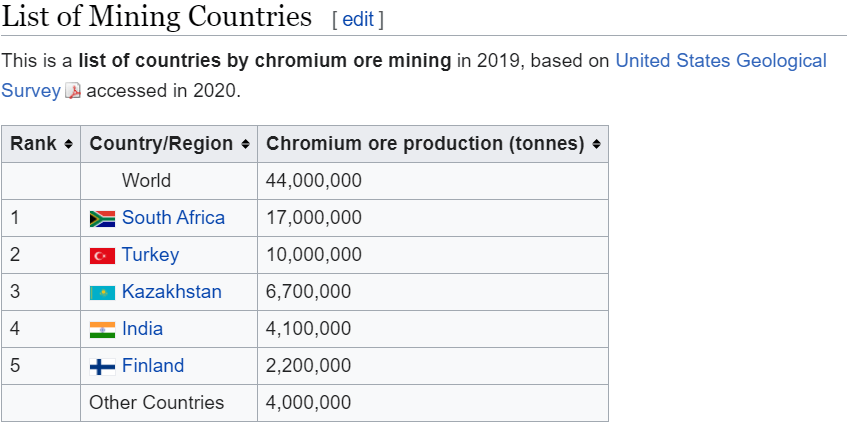Image resolution: width=847 pixels, height=423 pixels.
Task: Go to the Turkey country page
Action: (x=150, y=255)
